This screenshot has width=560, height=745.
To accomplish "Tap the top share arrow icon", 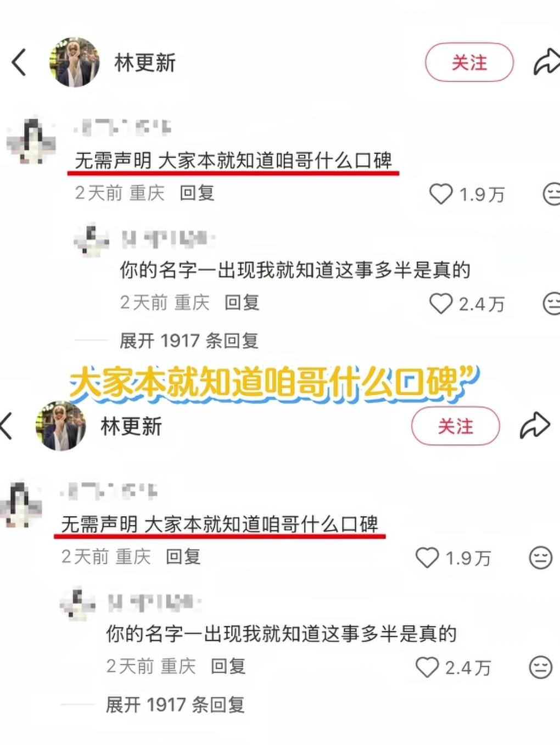I will pyautogui.click(x=546, y=62).
